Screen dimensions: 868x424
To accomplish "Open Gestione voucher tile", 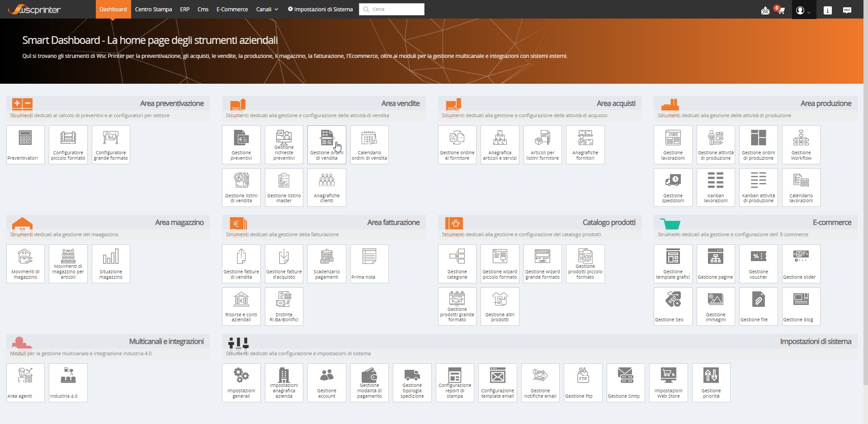I will tap(758, 264).
